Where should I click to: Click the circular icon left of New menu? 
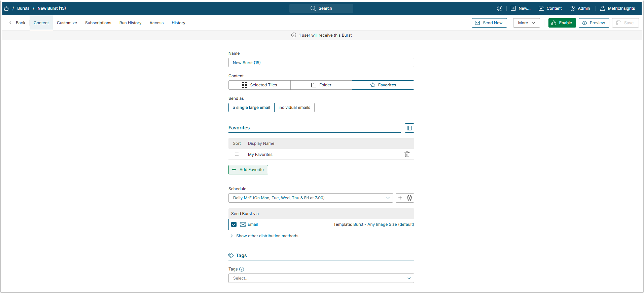500,8
